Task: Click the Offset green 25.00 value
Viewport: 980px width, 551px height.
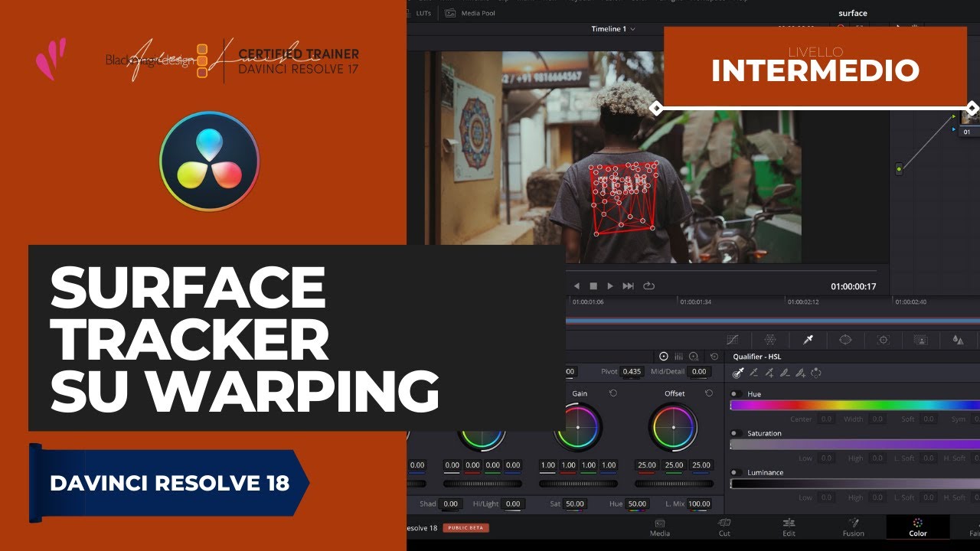Action: (x=674, y=465)
